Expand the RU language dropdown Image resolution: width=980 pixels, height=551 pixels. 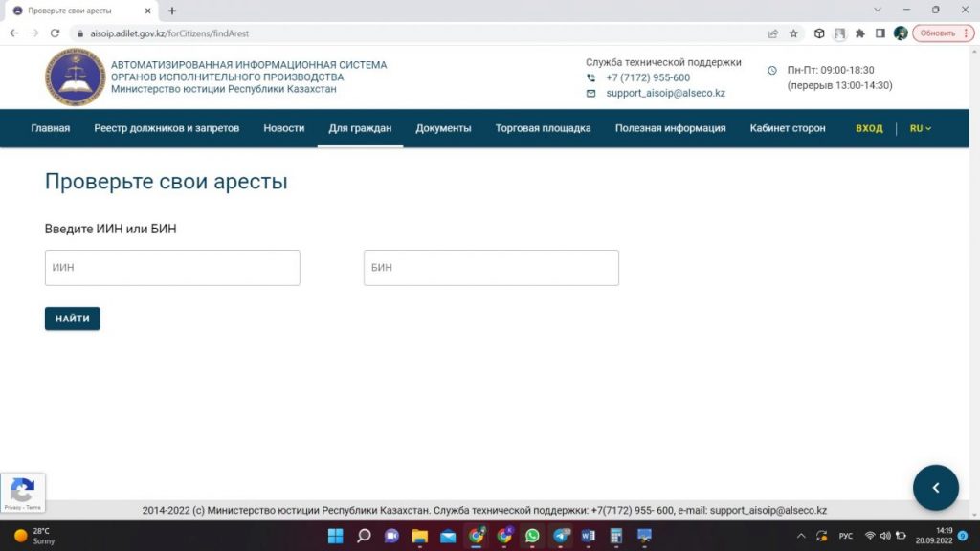[920, 128]
